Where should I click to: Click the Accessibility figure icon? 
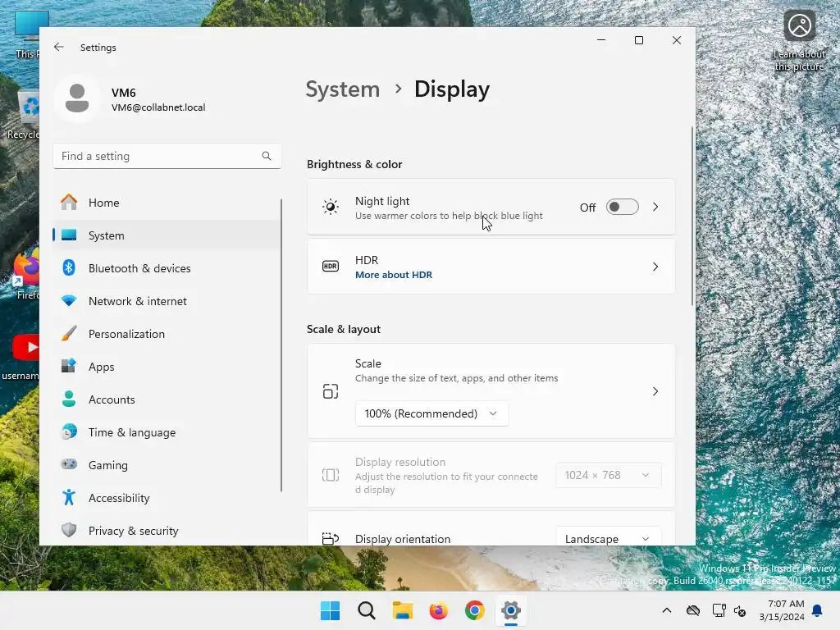69,497
